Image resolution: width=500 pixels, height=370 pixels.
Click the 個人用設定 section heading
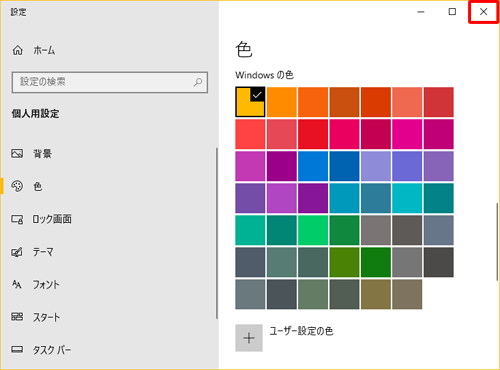[x=35, y=114]
